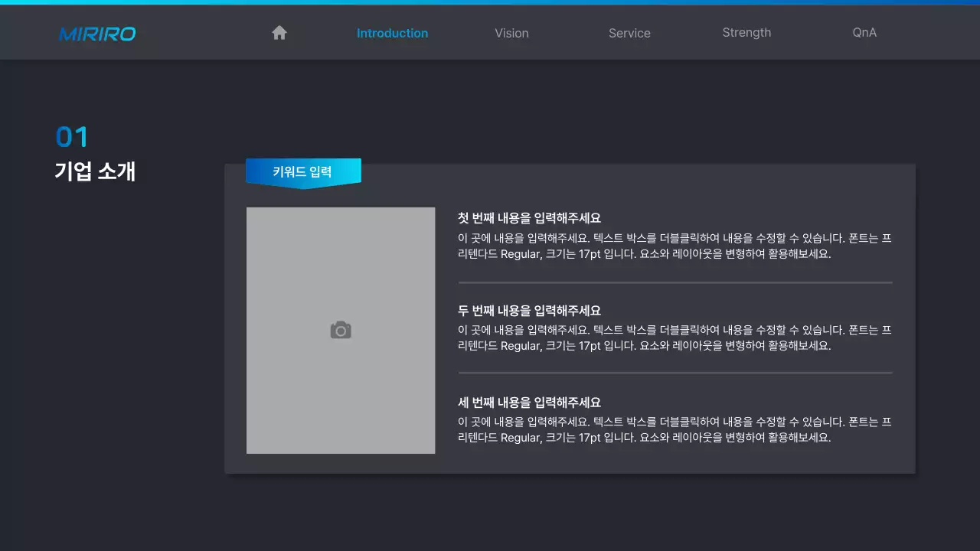The height and width of the screenshot is (551, 980).
Task: Open the Introduction menu item
Action: (392, 33)
